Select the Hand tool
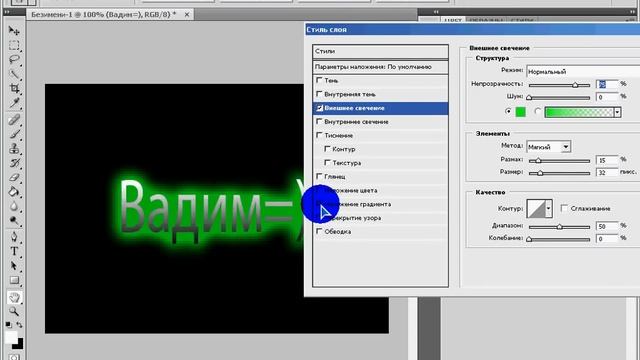 [14, 297]
